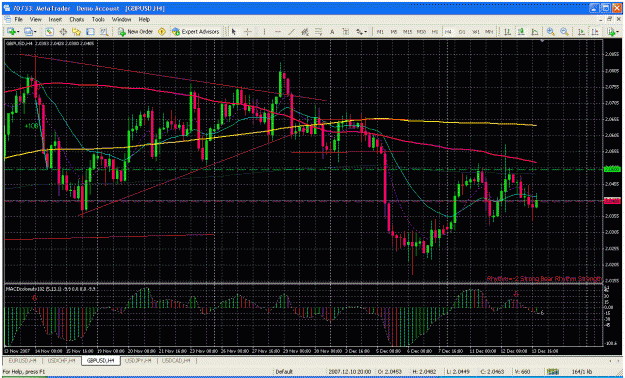This screenshot has height=378, width=625.
Task: Click the New Order button
Action: click(136, 32)
